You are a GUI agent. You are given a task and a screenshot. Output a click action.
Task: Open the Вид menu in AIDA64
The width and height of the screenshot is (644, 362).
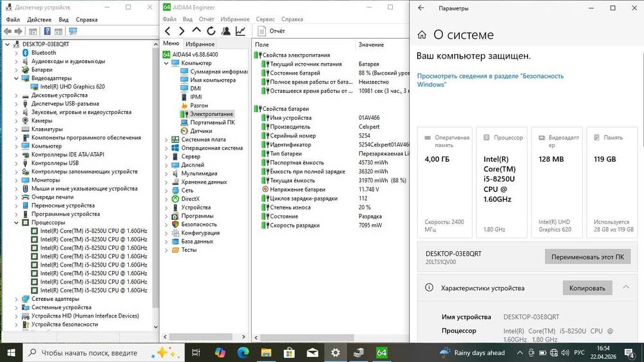point(187,19)
